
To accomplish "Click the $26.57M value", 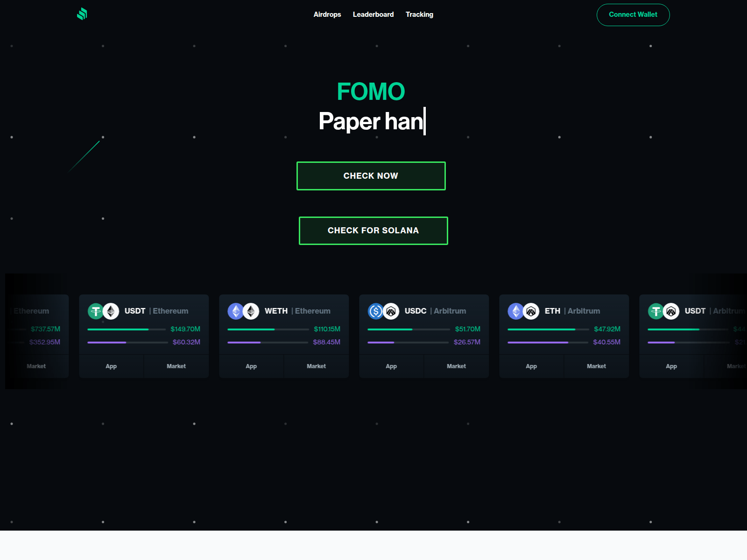I will point(467,342).
